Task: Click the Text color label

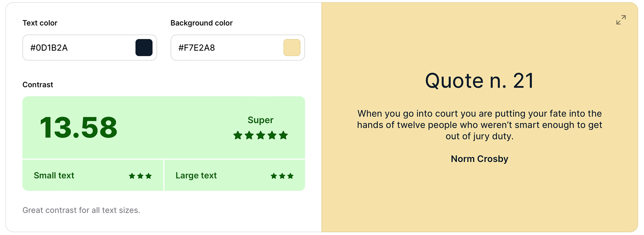Action: (x=40, y=23)
